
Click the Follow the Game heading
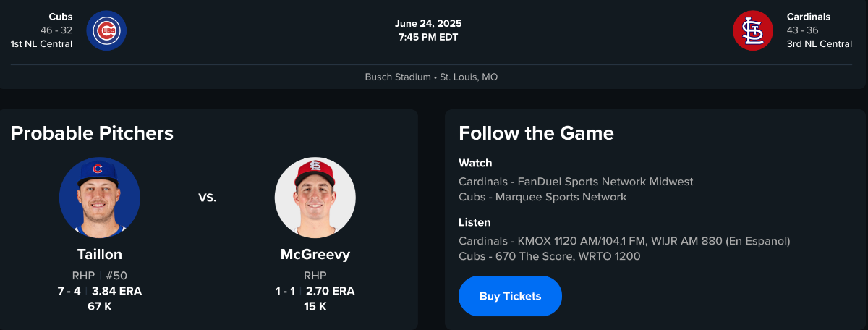click(536, 133)
